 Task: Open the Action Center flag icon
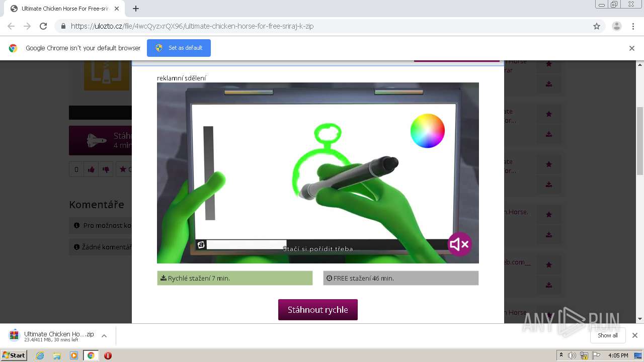coord(596,355)
